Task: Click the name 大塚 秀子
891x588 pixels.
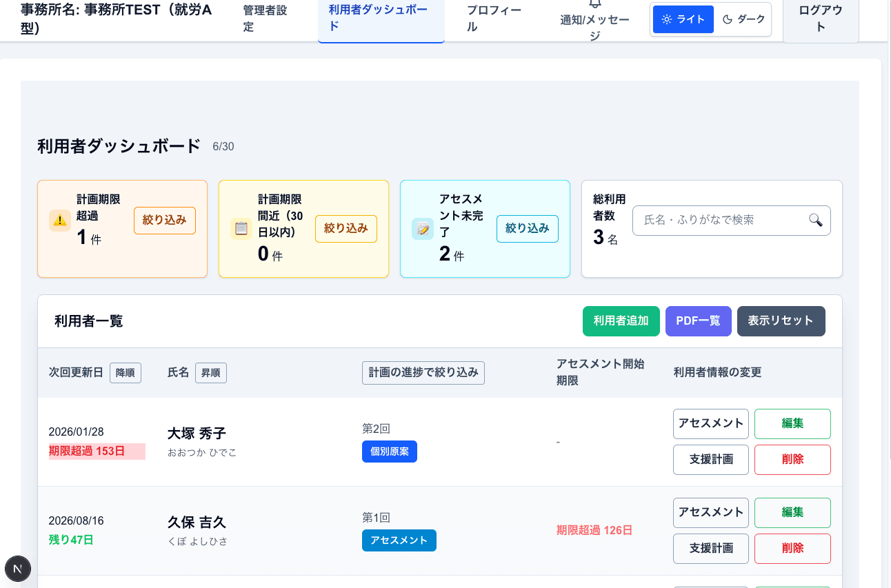Action: (197, 434)
